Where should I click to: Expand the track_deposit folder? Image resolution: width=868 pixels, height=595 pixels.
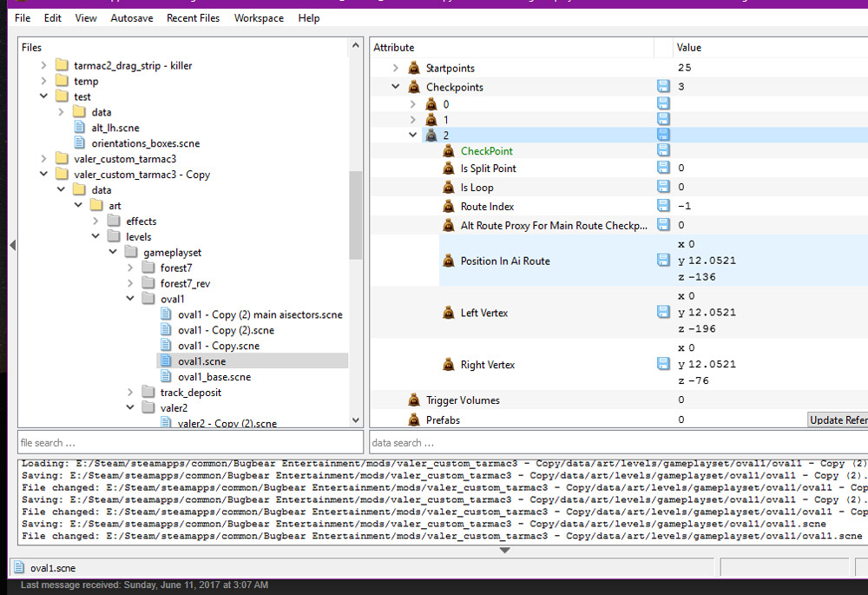pos(130,393)
